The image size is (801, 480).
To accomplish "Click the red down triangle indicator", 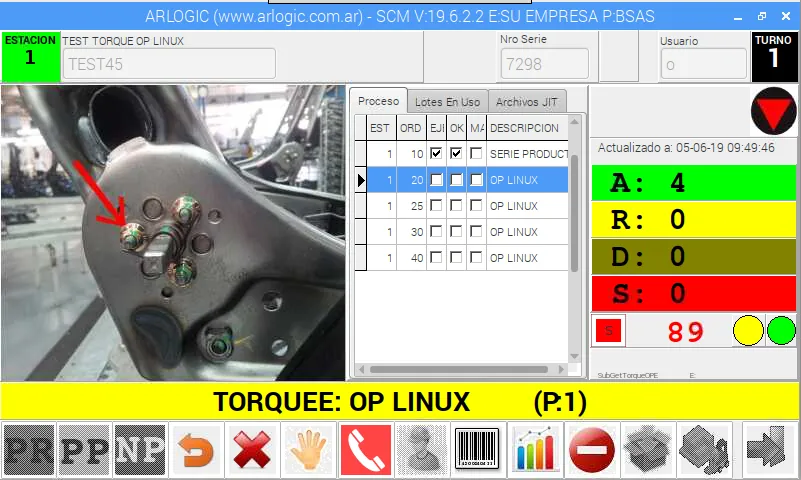I will point(773,111).
